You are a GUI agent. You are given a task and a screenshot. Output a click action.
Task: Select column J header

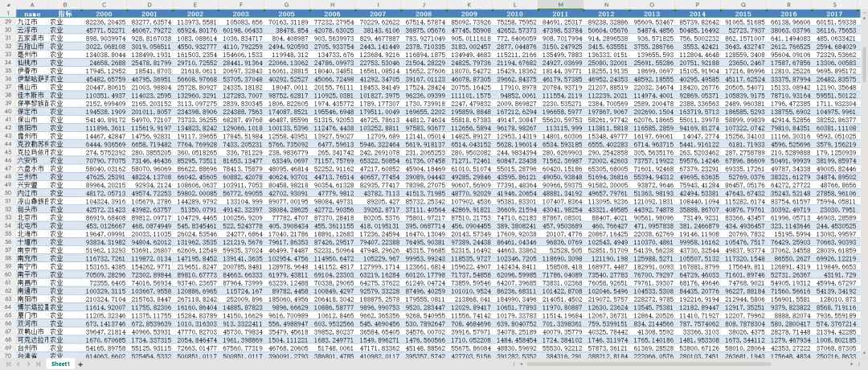(423, 5)
